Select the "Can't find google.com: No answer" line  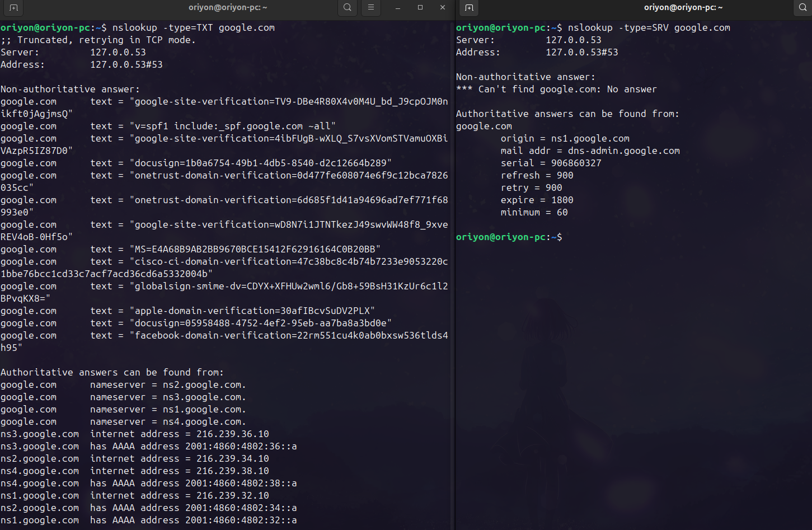point(557,89)
